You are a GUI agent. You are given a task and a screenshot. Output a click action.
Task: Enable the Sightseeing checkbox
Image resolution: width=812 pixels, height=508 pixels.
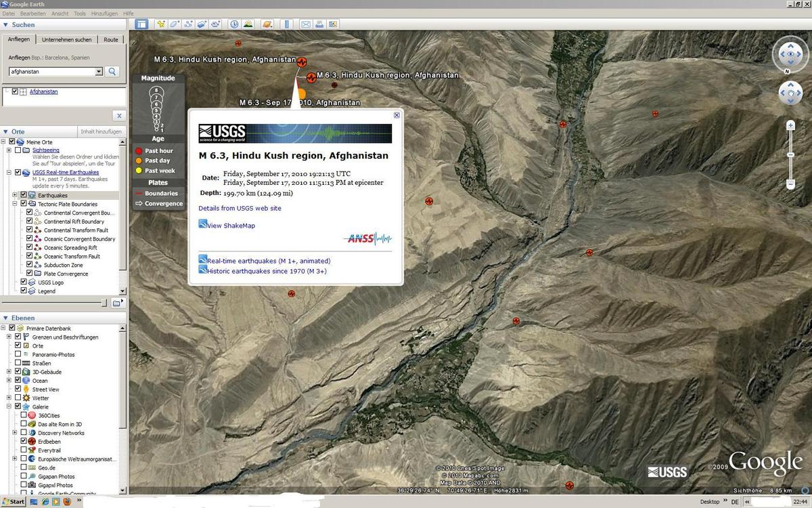point(17,150)
